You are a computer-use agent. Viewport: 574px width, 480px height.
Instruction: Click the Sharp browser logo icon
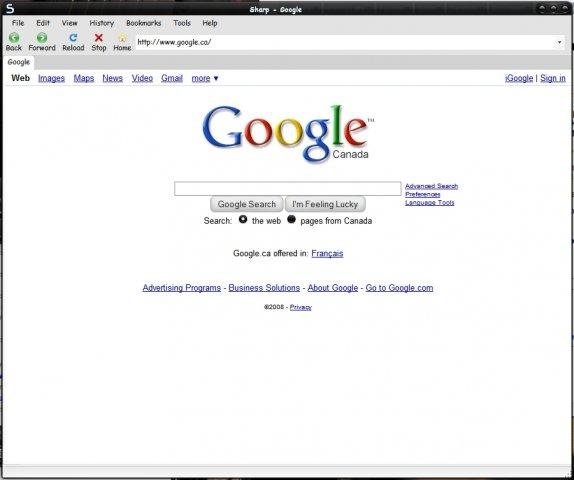(10, 8)
